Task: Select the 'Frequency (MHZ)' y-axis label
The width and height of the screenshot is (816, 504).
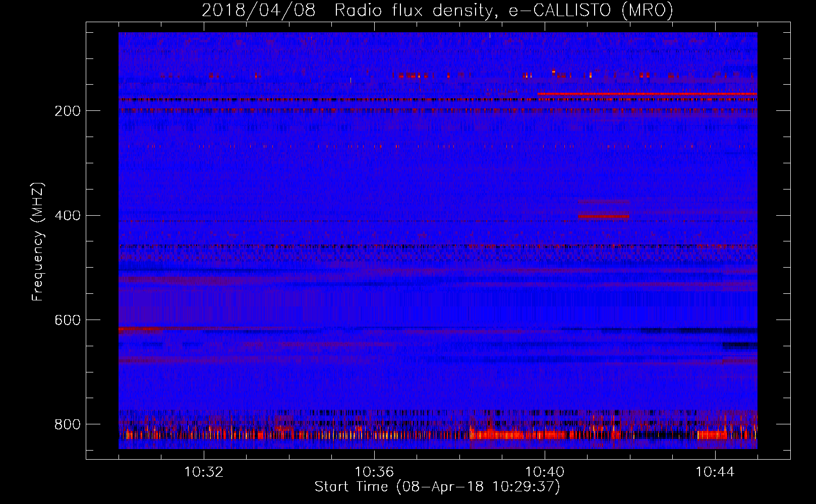Action: (37, 242)
